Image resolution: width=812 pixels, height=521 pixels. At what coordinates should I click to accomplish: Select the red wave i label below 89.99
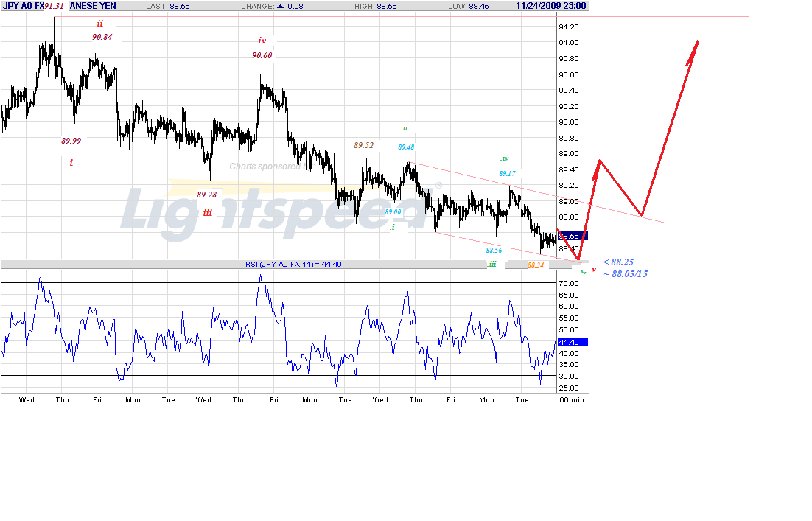coord(71,163)
